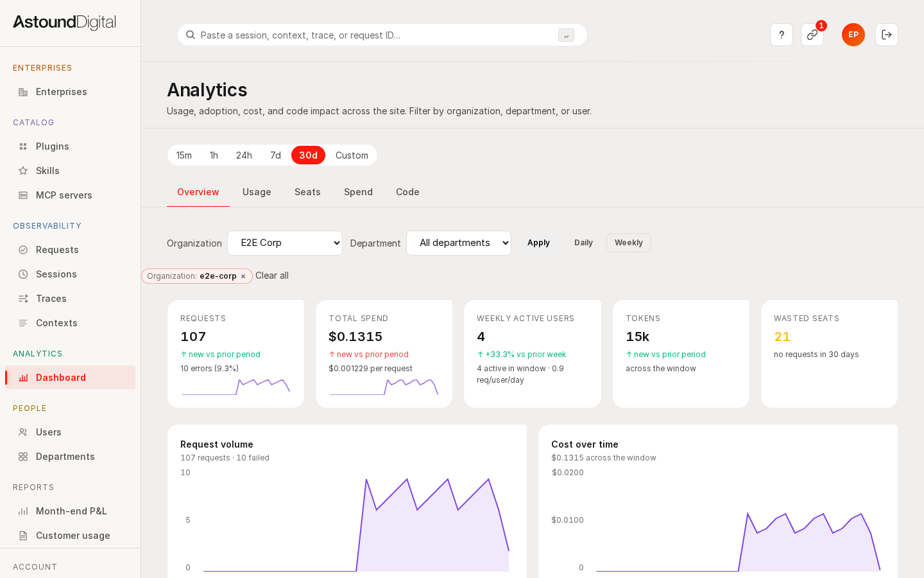Switch to the Code tab
This screenshot has height=578, width=924.
click(407, 192)
